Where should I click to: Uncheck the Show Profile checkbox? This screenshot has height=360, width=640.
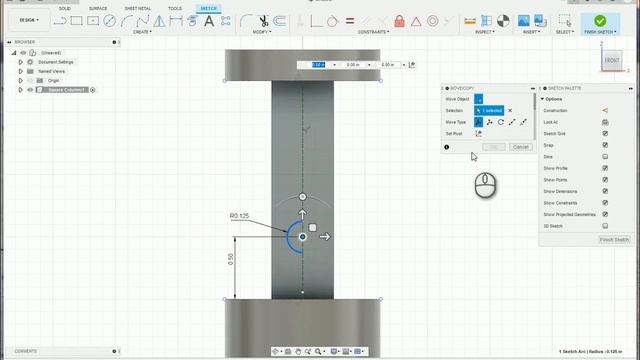(x=605, y=168)
